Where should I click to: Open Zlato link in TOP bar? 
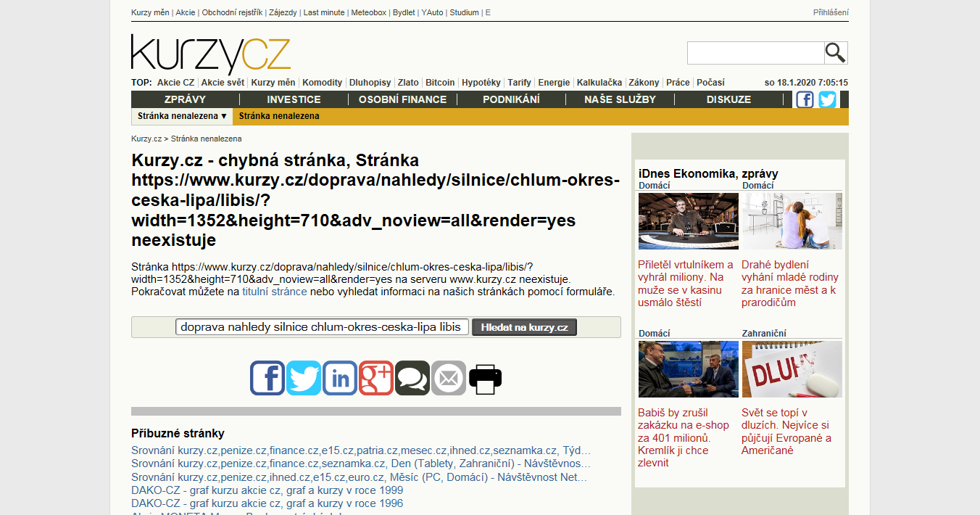click(408, 83)
